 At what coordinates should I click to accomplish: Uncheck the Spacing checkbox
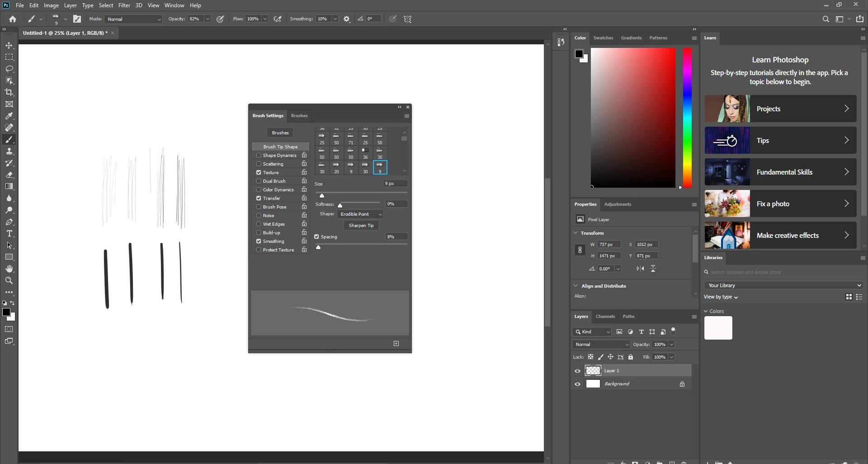[316, 237]
